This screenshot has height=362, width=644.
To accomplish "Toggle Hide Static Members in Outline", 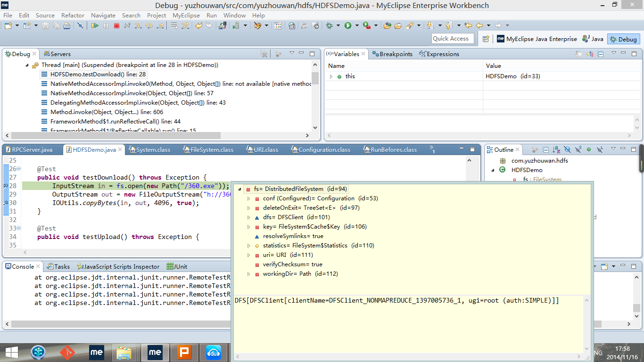I will click(x=578, y=150).
